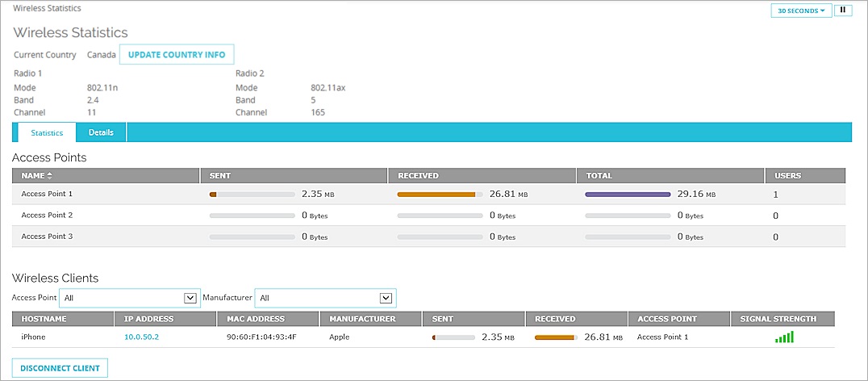Expand the Access Point filter dropdown
The height and width of the screenshot is (381, 868).
[131, 298]
